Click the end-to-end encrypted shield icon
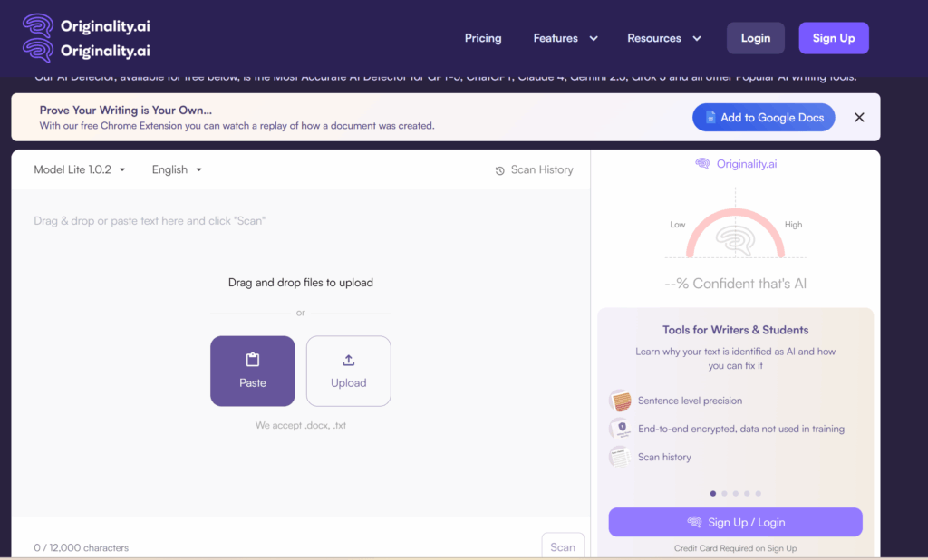928x560 pixels. pyautogui.click(x=621, y=429)
